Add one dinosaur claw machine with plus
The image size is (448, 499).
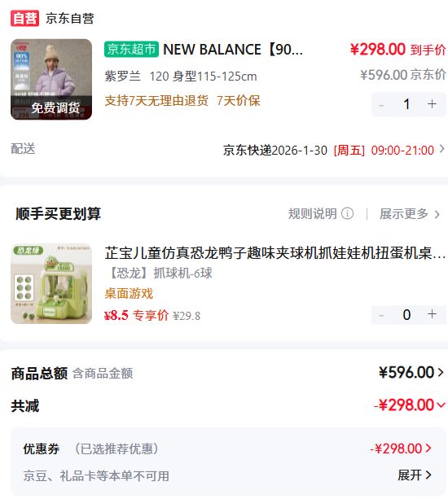click(x=432, y=314)
